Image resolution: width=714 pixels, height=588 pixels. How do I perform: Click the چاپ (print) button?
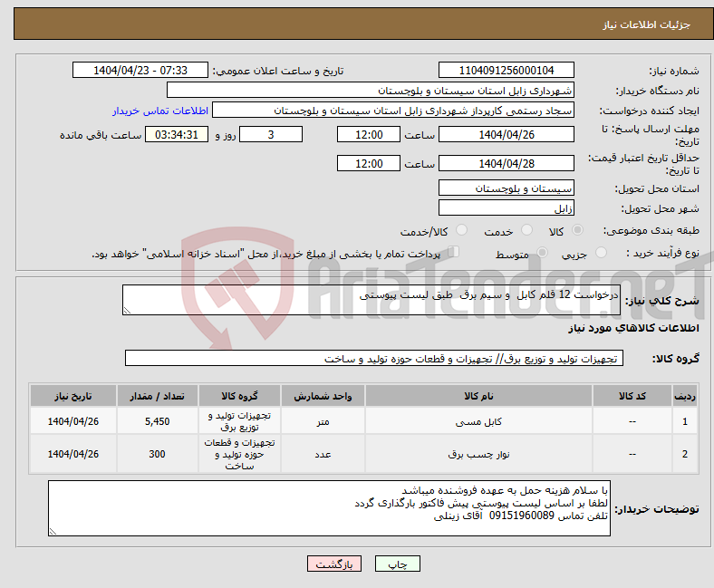click(x=397, y=564)
